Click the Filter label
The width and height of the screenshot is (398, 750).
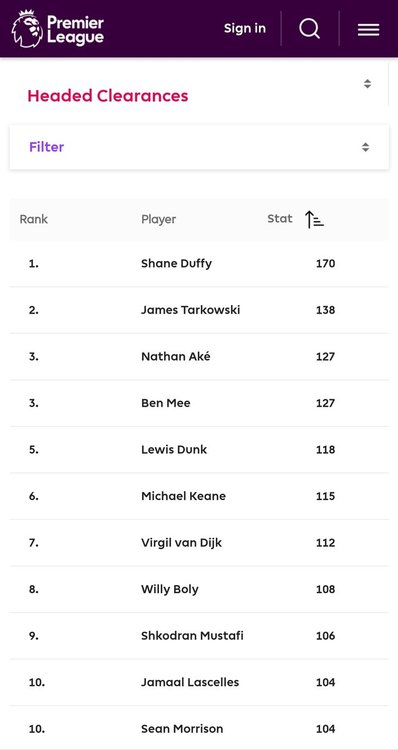[x=46, y=147]
